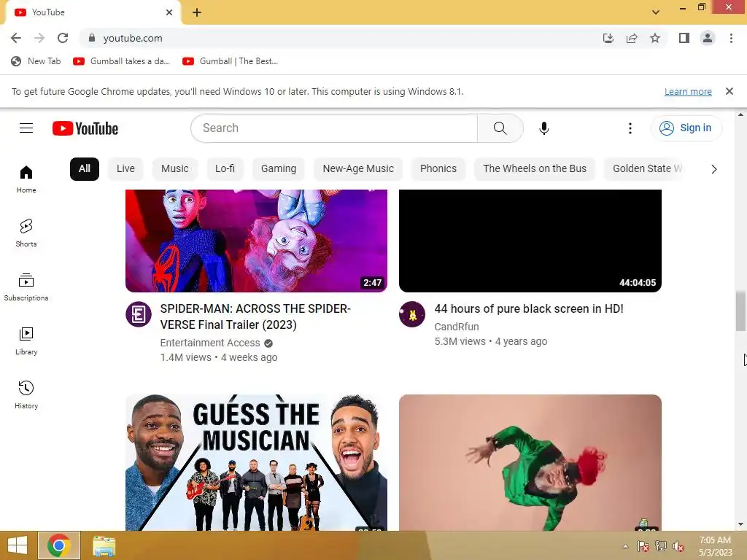View site information lock icon
The width and height of the screenshot is (747, 560).
(92, 38)
